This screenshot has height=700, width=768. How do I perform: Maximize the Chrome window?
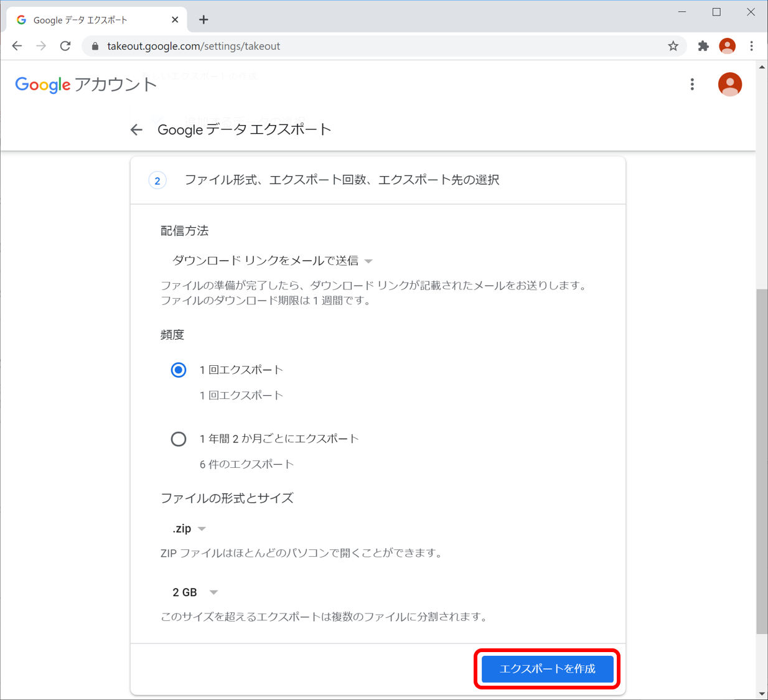(x=716, y=12)
